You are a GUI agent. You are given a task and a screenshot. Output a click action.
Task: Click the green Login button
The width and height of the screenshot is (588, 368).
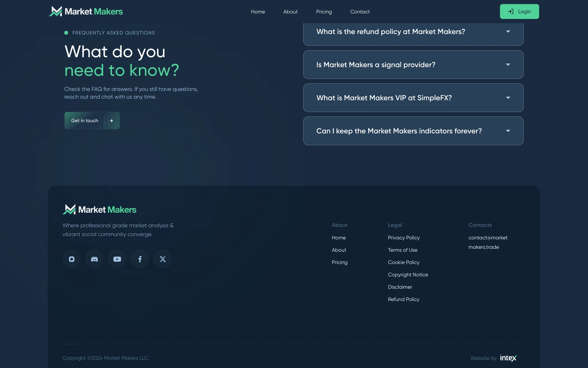pos(519,11)
